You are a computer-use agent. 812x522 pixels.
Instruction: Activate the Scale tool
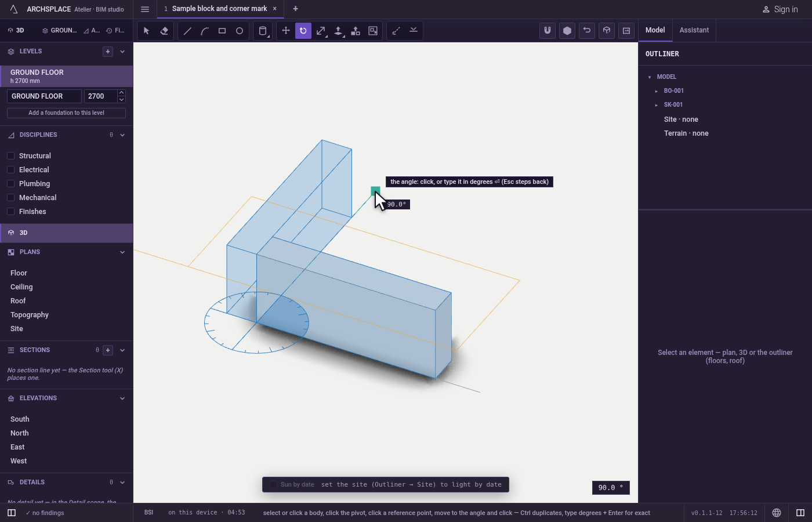coord(321,31)
